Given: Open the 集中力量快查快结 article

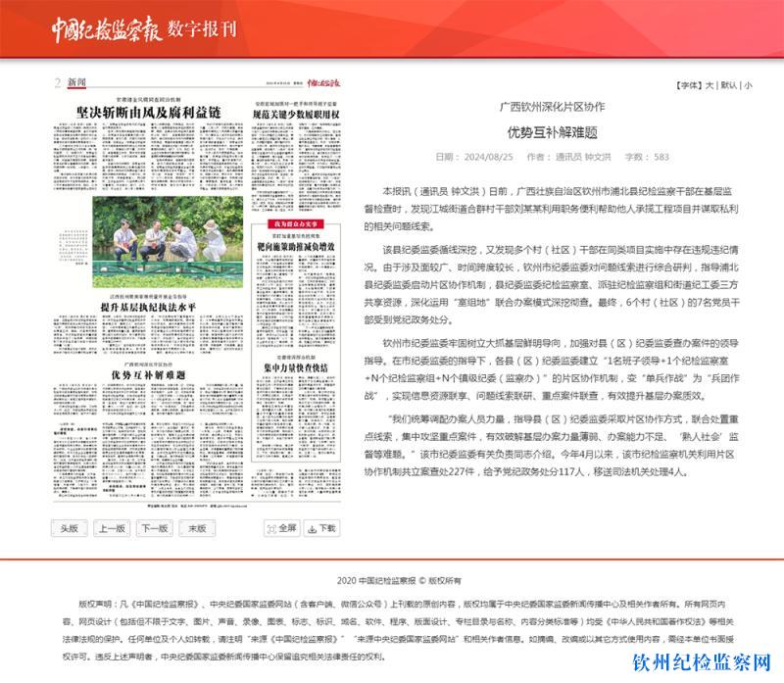Looking at the screenshot, I should [x=296, y=368].
